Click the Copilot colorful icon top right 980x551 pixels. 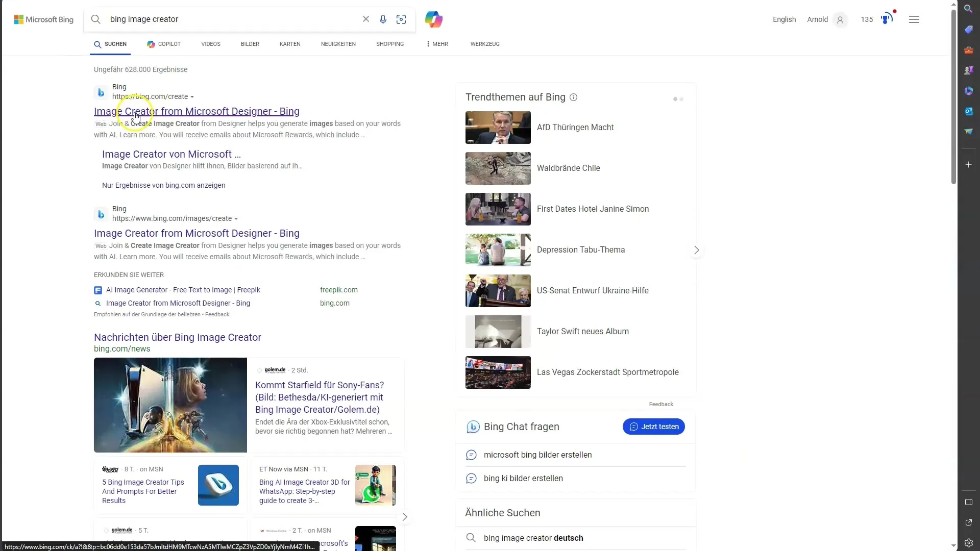(434, 19)
